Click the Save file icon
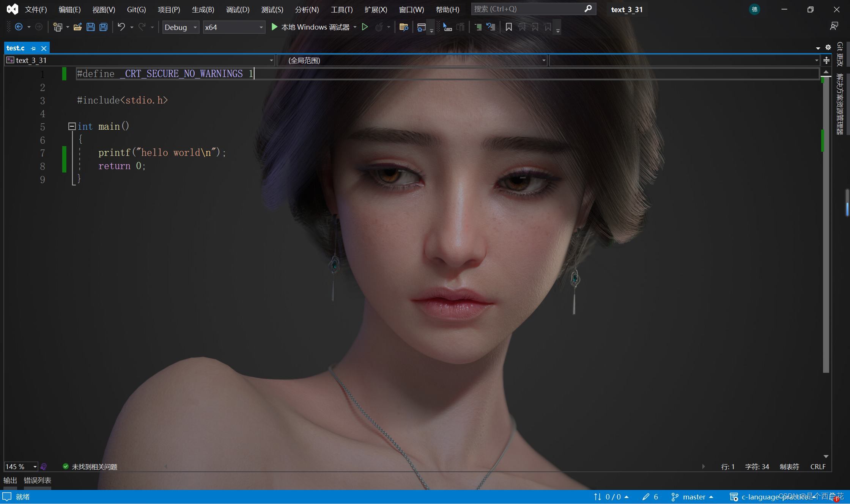This screenshot has width=850, height=504. [x=90, y=27]
